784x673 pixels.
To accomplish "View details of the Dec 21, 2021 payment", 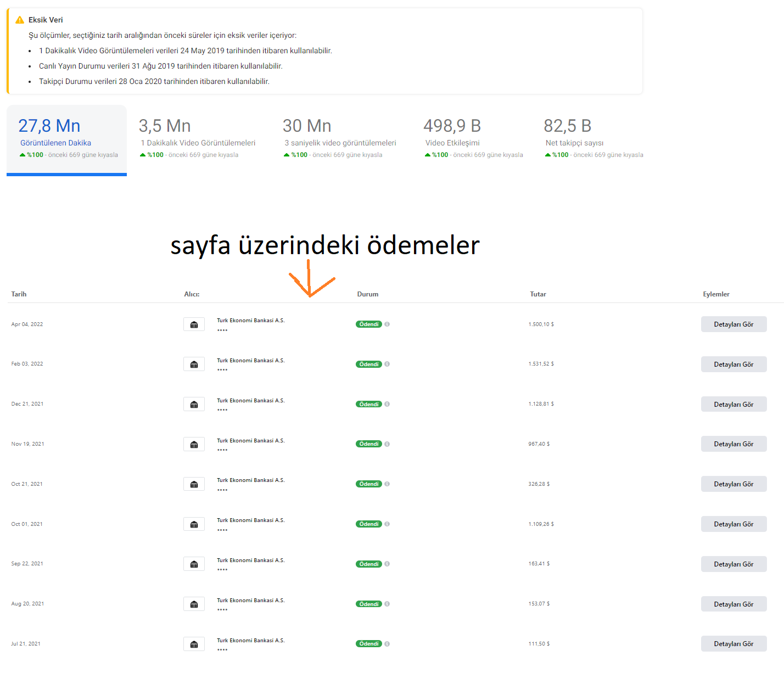I will [733, 405].
